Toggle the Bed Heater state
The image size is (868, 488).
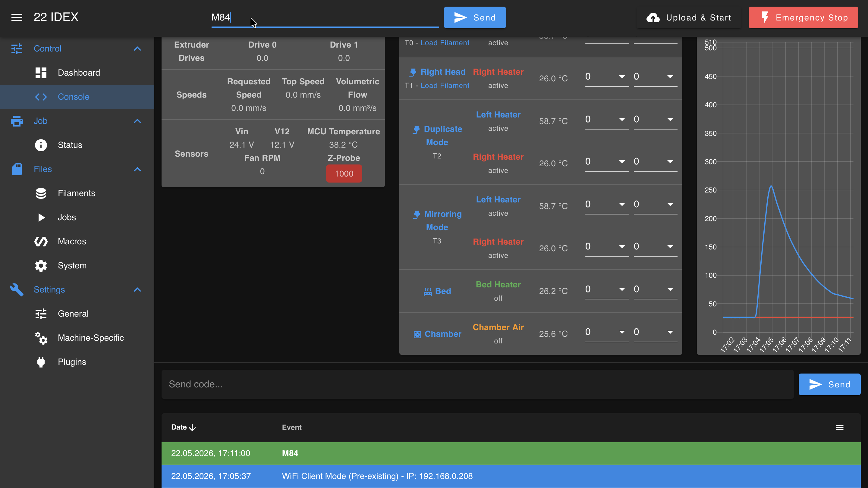[498, 285]
